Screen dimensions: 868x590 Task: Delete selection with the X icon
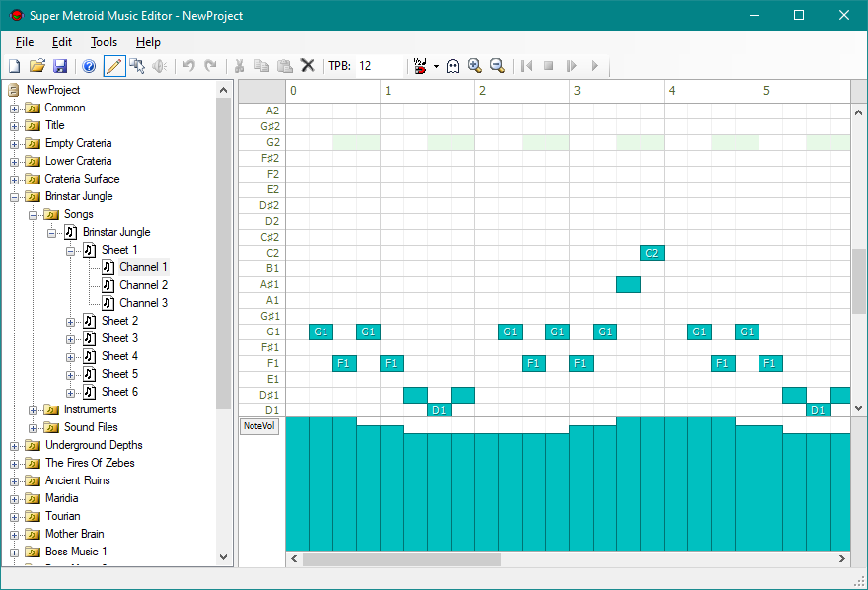pyautogui.click(x=308, y=66)
